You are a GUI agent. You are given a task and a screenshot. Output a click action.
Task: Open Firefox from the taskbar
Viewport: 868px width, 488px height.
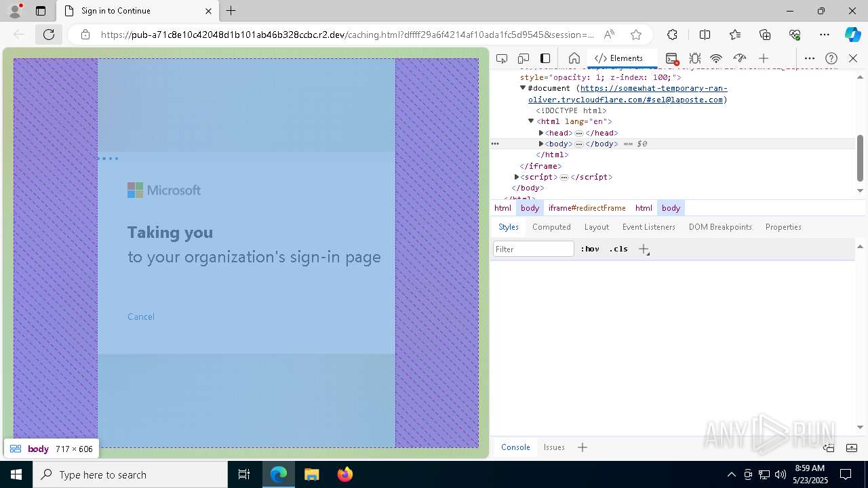tap(345, 474)
